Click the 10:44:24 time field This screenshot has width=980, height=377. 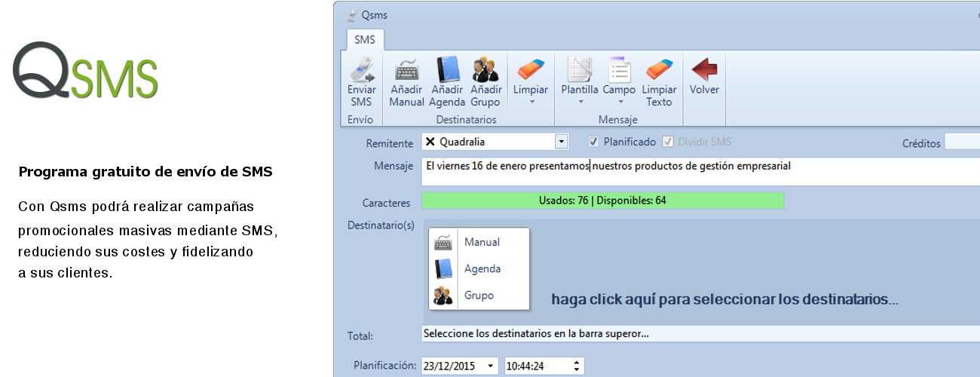coord(544,366)
